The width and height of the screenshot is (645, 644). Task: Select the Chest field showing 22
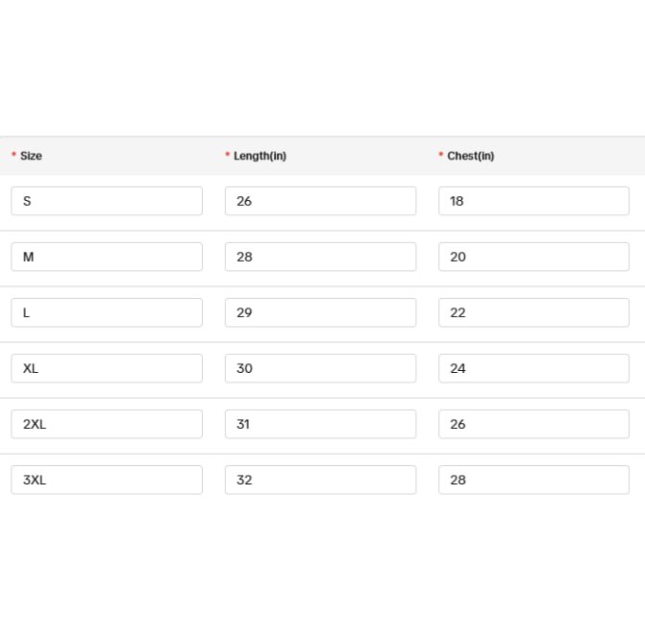coord(533,312)
